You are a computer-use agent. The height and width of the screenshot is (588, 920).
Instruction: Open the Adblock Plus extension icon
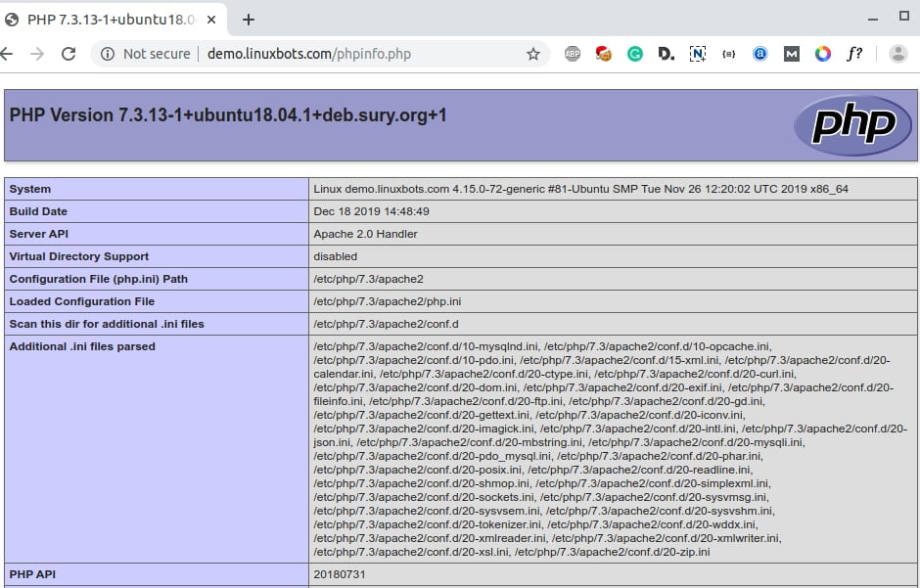tap(573, 54)
